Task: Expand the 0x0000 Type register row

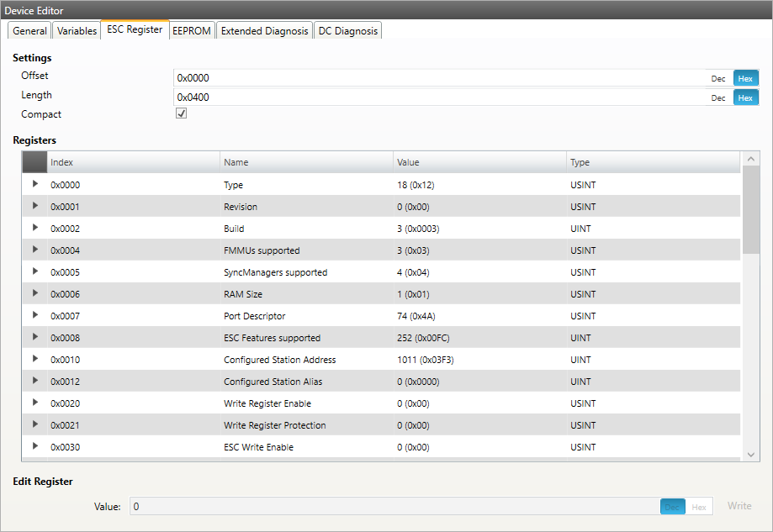Action: pos(35,184)
